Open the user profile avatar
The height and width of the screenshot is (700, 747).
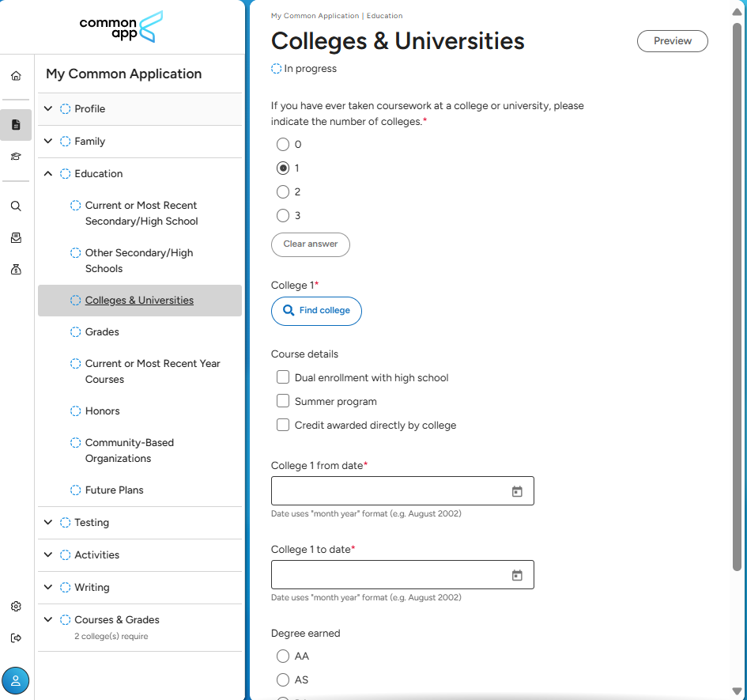coord(16,680)
